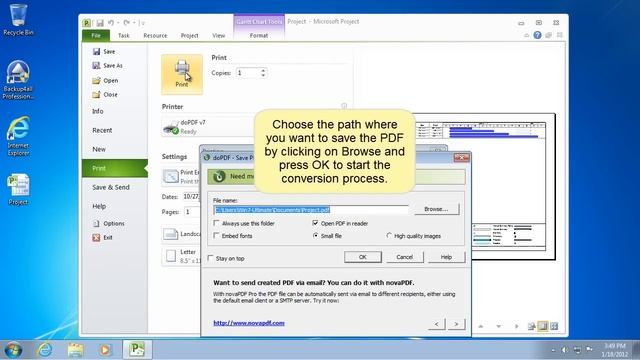Click the preview page right arrow
Screen dimensions: 640x360
[516, 326]
